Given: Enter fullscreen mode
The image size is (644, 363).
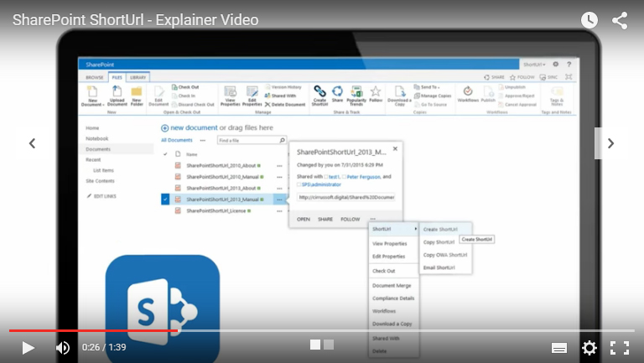Looking at the screenshot, I should coord(620,348).
